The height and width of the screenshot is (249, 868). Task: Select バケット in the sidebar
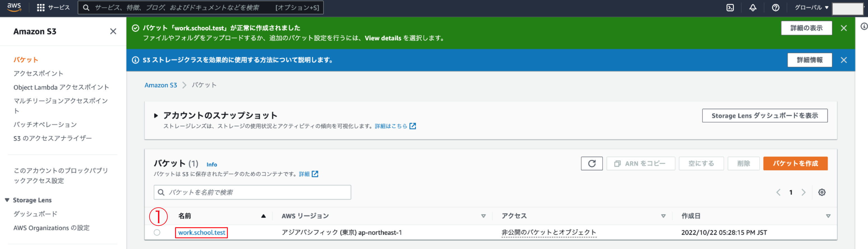coord(25,60)
